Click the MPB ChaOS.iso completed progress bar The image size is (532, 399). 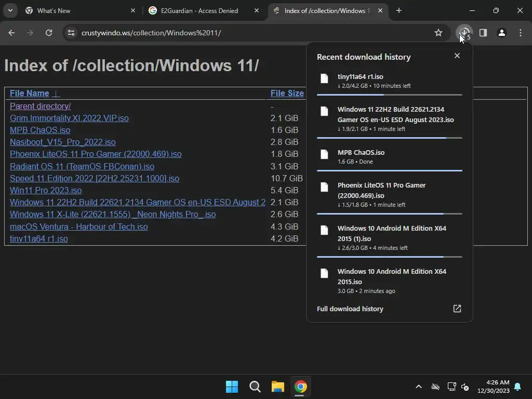pos(390,170)
